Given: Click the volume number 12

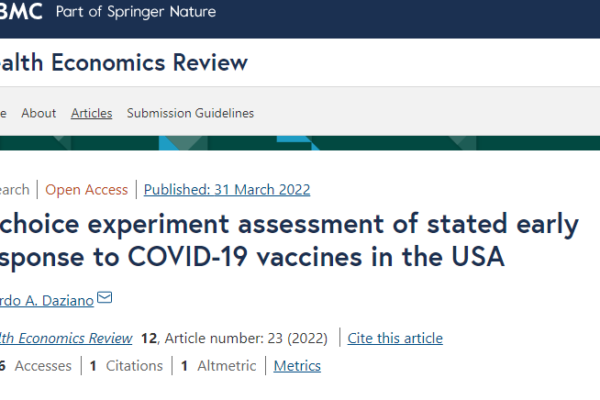Looking at the screenshot, I should coord(149,338).
